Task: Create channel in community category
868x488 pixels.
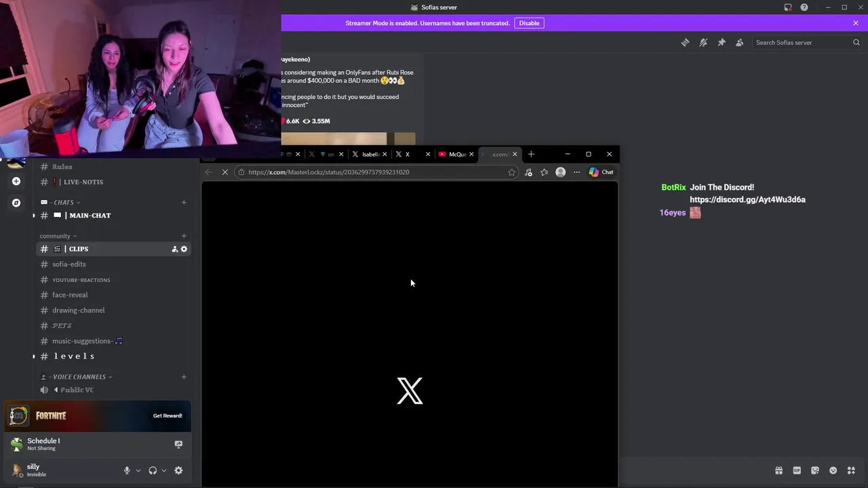Action: pyautogui.click(x=184, y=236)
